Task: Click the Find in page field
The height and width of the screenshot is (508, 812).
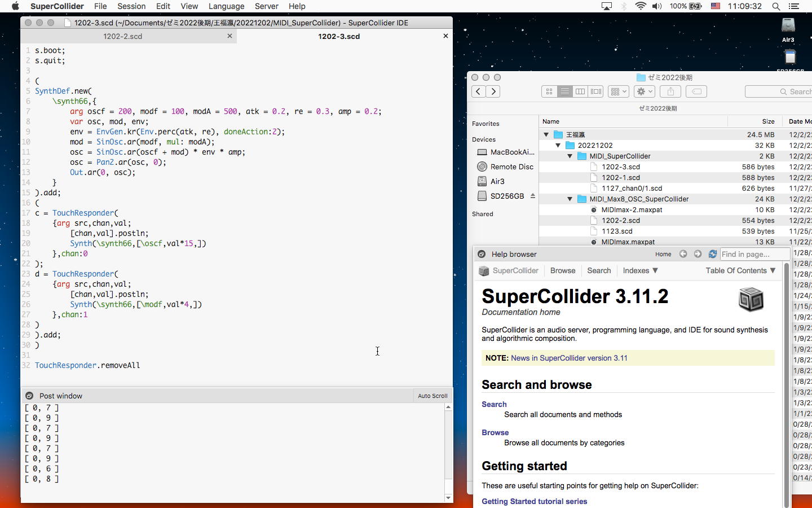Action: coord(753,255)
